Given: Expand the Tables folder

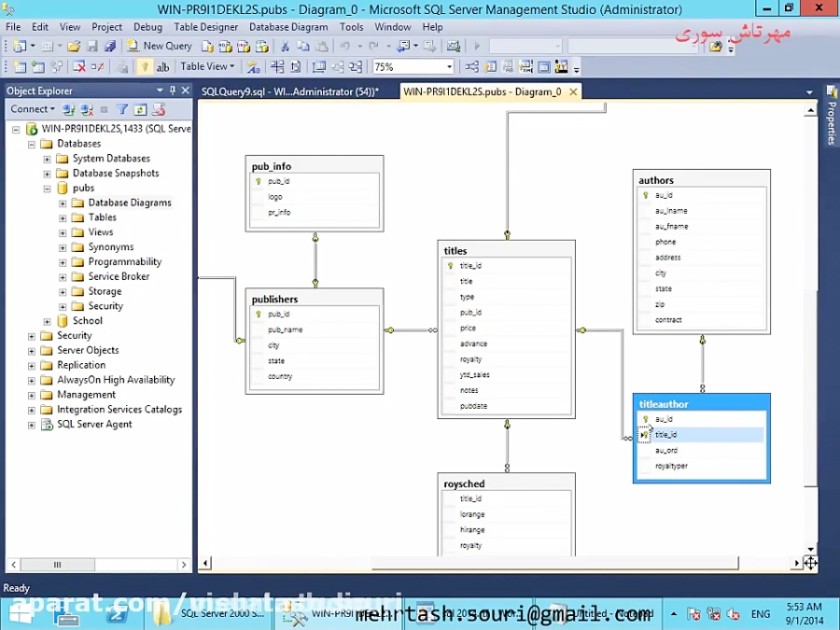Looking at the screenshot, I should pyautogui.click(x=63, y=218).
